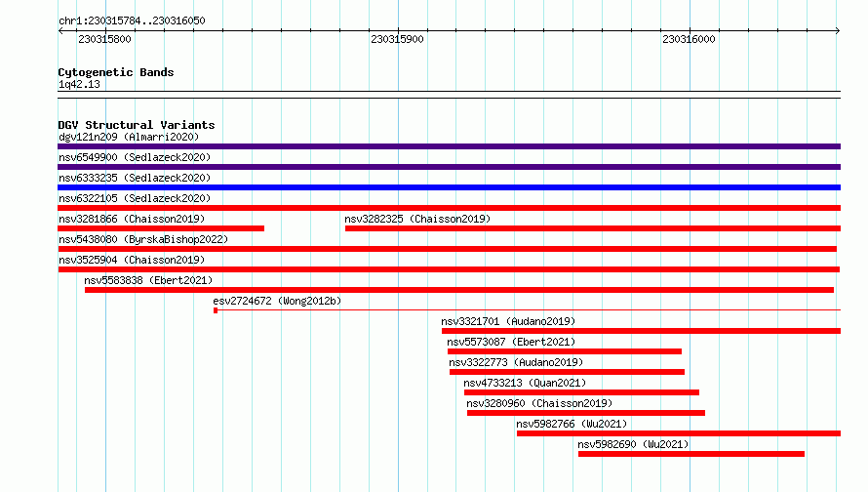Select nsv3525904 (Chaisson2019) label
Viewport: 868px width, 492px height.
pos(132,260)
